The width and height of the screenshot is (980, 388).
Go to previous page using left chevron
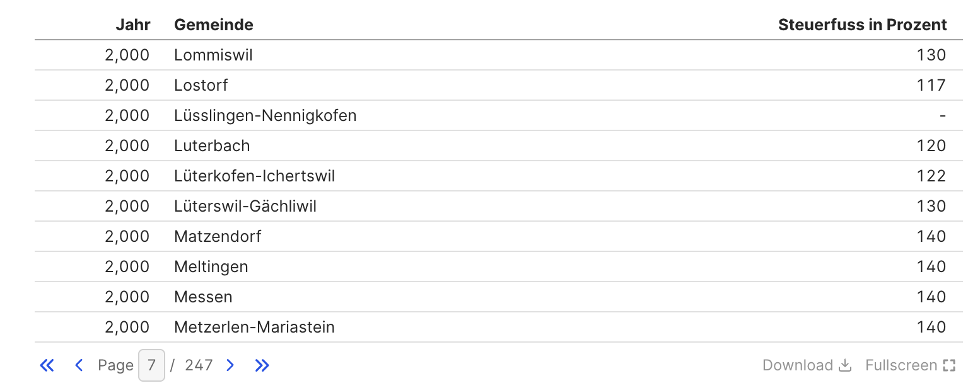[x=79, y=365]
